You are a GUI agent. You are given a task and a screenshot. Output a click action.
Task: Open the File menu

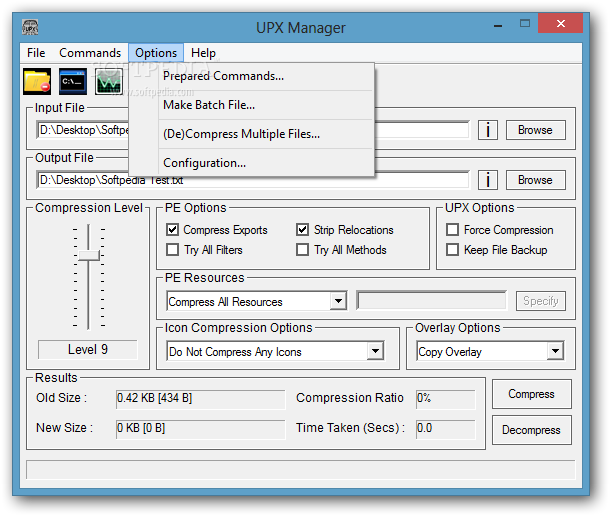(x=36, y=53)
